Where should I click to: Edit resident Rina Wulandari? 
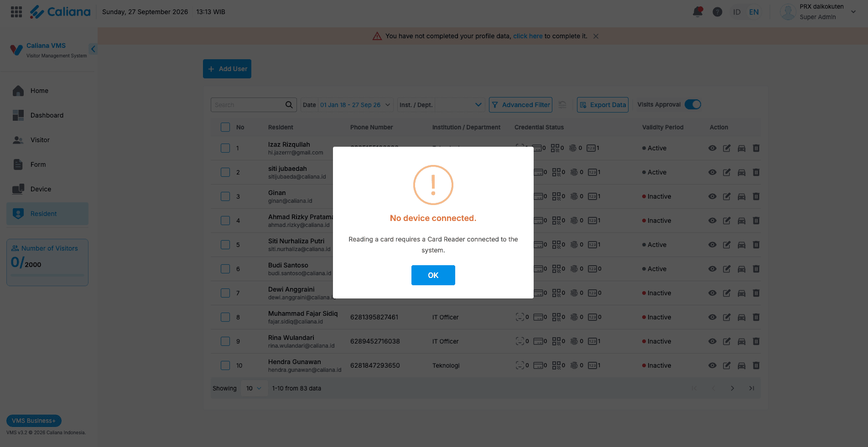click(727, 341)
